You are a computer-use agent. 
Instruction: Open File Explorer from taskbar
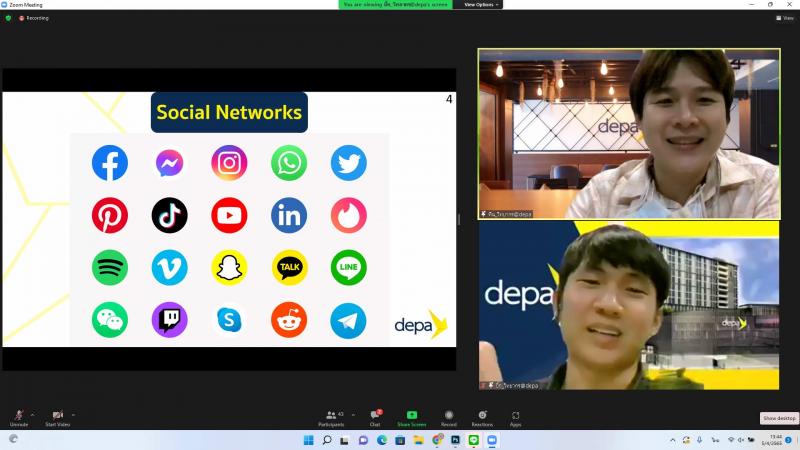[418, 440]
